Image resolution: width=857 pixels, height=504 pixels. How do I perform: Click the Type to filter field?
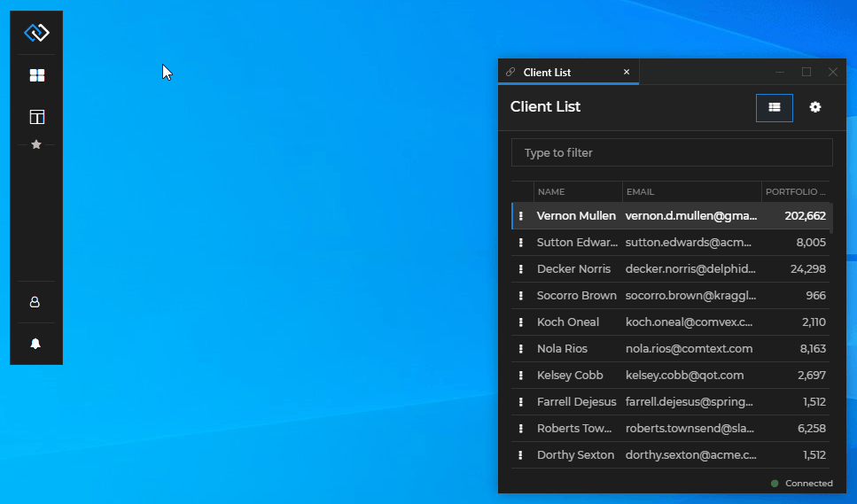point(672,153)
